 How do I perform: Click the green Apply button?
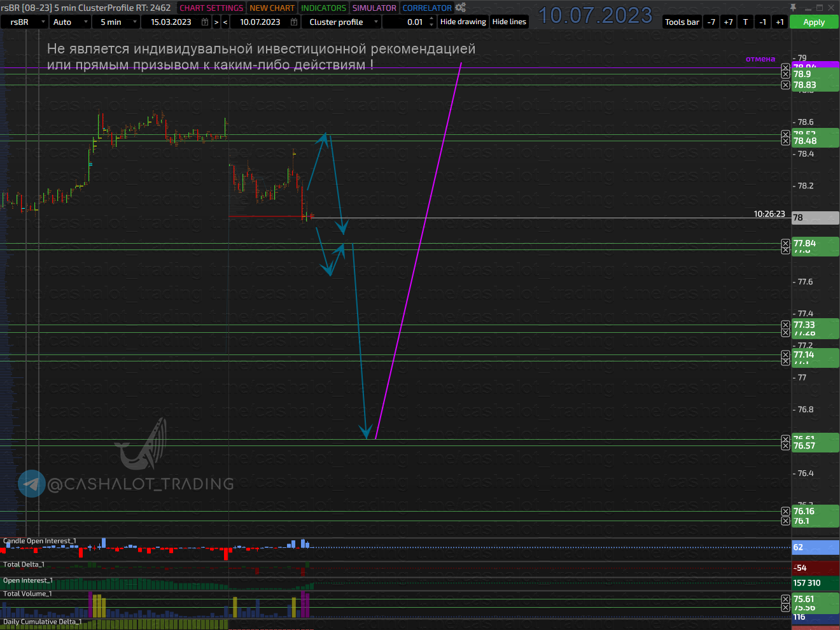click(814, 22)
